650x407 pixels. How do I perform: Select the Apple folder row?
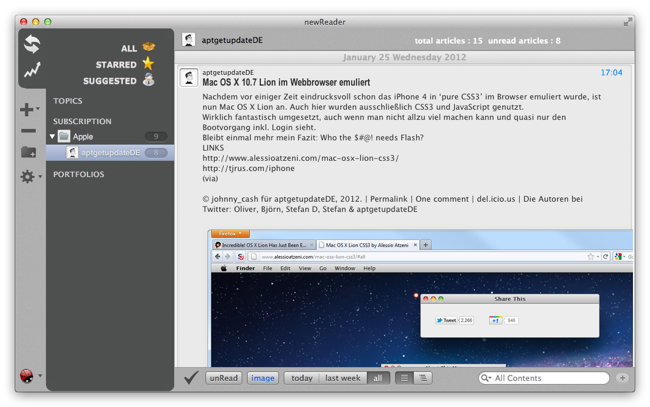click(110, 136)
